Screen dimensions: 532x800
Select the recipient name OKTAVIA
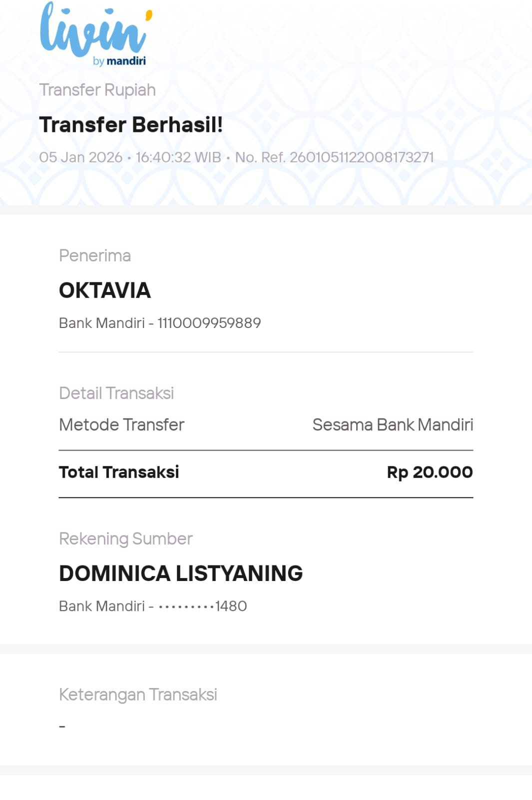(105, 290)
